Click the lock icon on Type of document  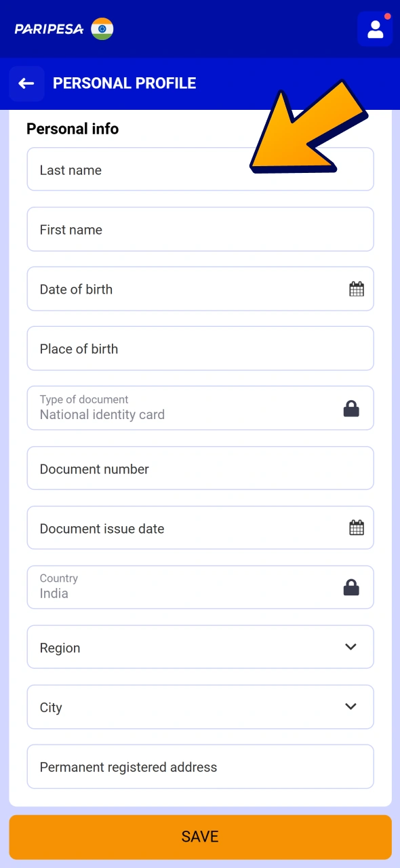[x=351, y=408]
